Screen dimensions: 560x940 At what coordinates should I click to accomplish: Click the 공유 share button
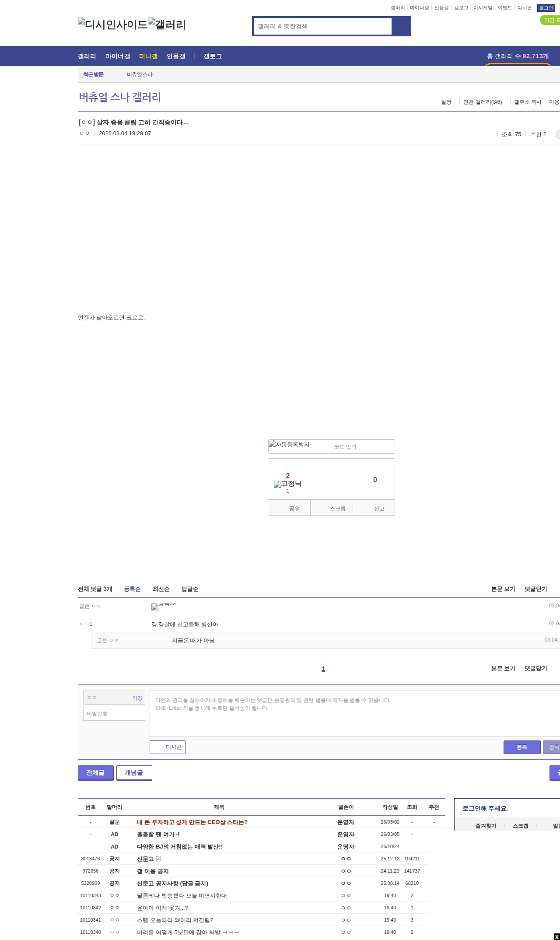(289, 509)
